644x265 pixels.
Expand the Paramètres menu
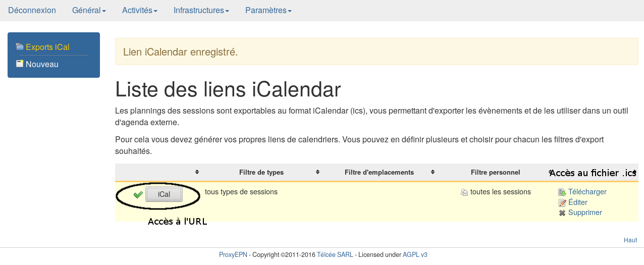point(268,11)
